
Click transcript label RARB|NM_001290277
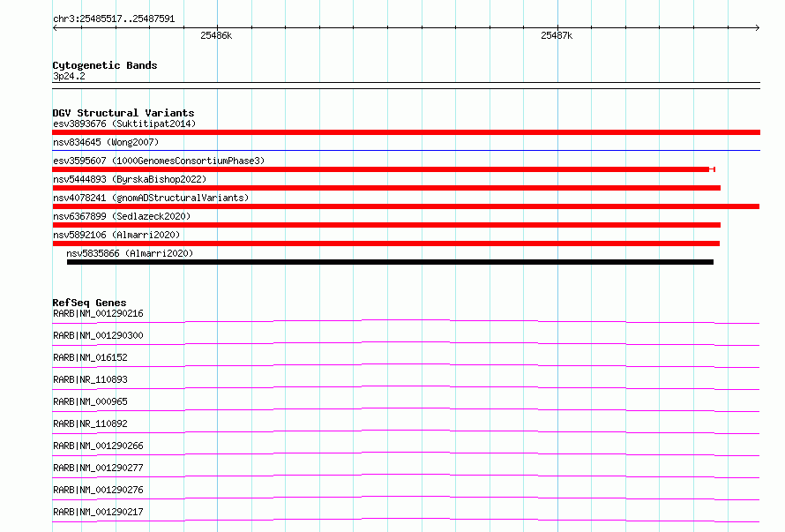tap(98, 468)
